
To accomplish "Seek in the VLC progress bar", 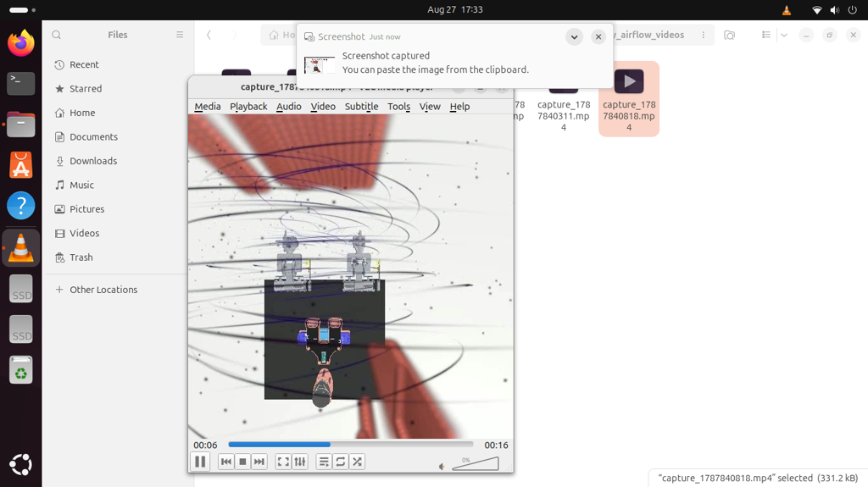I will coord(351,445).
